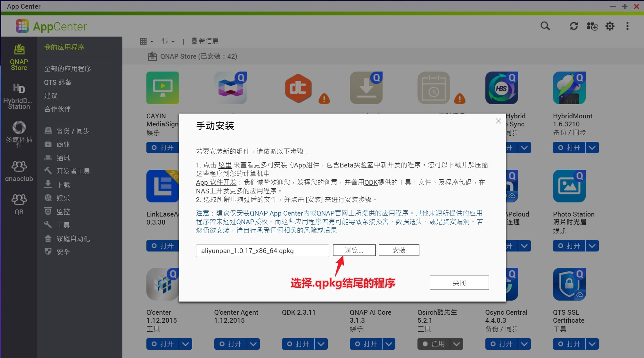
Task: Click 浏览... browse button in dialog
Action: coord(354,250)
